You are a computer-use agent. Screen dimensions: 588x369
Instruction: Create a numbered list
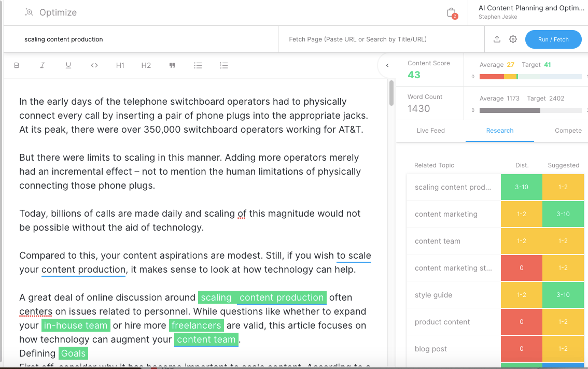224,65
